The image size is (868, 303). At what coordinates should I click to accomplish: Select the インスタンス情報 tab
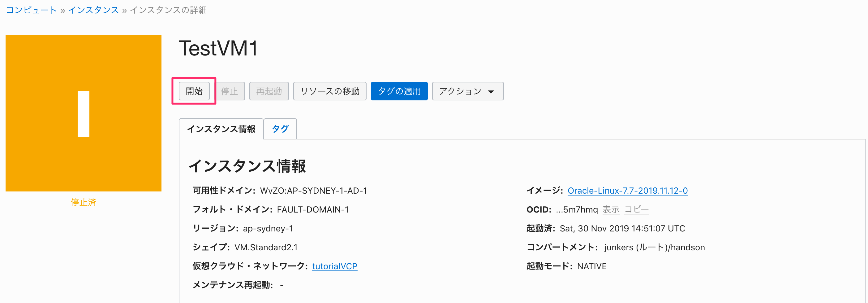coord(221,129)
